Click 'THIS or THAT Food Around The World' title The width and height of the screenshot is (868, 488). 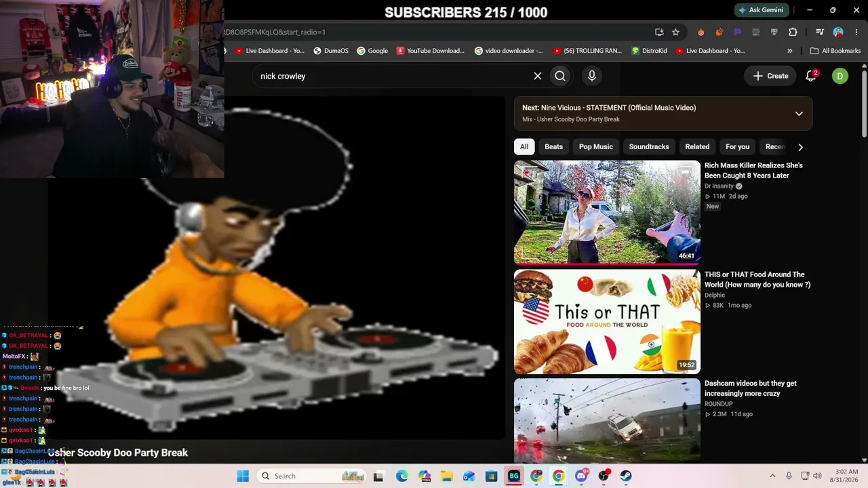pos(757,279)
